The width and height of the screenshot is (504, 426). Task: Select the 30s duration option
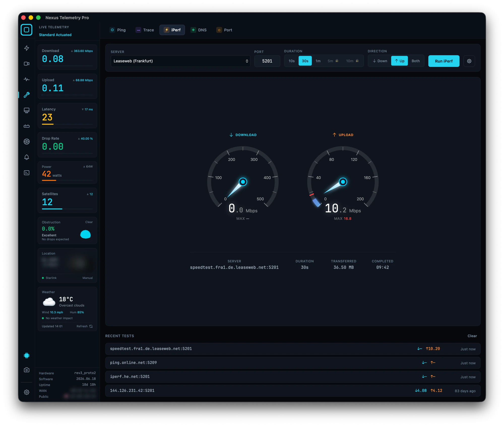point(305,61)
